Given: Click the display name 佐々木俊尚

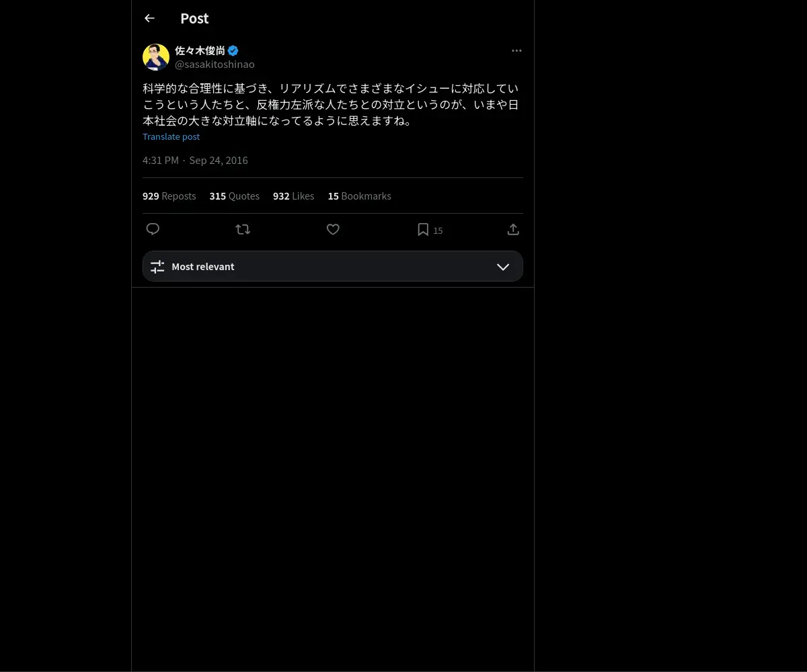Looking at the screenshot, I should (200, 50).
